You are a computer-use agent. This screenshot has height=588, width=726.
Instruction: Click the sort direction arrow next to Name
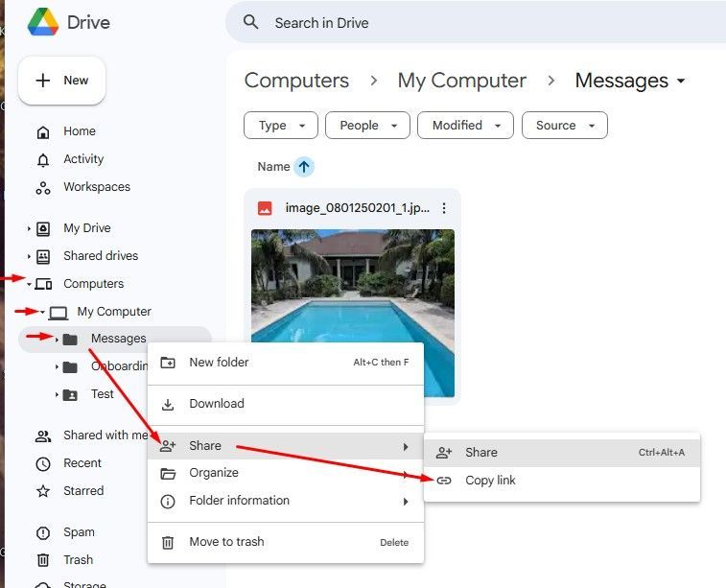[304, 167]
